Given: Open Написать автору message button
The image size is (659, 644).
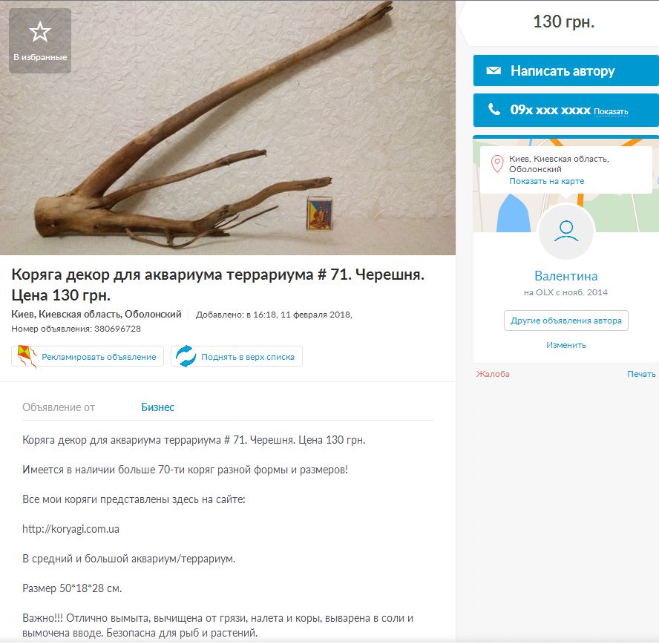Looking at the screenshot, I should (x=565, y=70).
